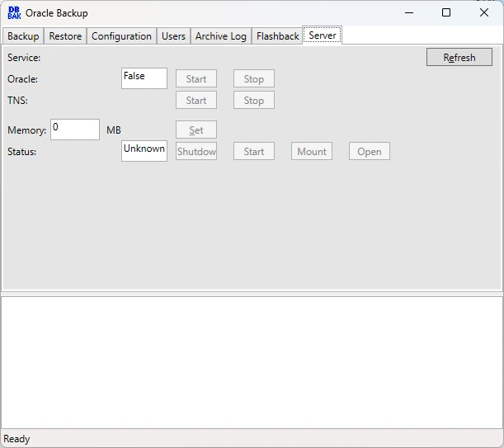Image resolution: width=504 pixels, height=448 pixels.
Task: Click the Oracle Backup app icon in title bar
Action: (x=14, y=13)
